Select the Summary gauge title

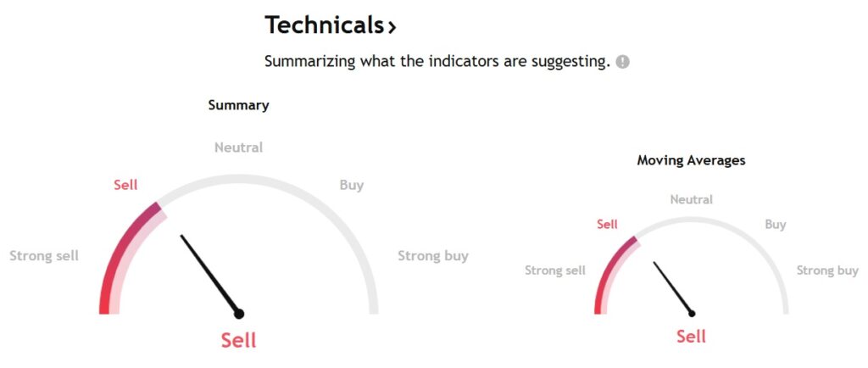238,105
